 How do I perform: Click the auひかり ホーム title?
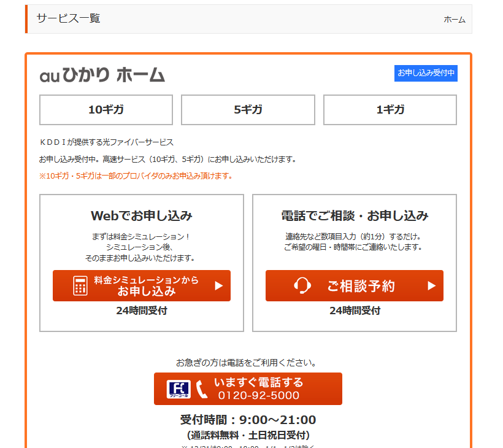(102, 75)
